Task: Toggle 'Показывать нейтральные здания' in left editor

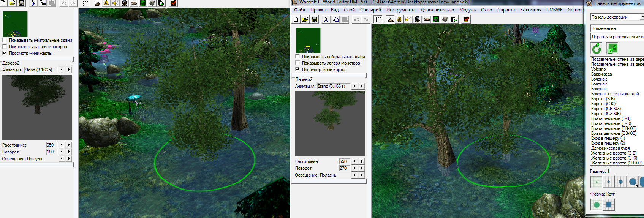Action: click(5, 40)
